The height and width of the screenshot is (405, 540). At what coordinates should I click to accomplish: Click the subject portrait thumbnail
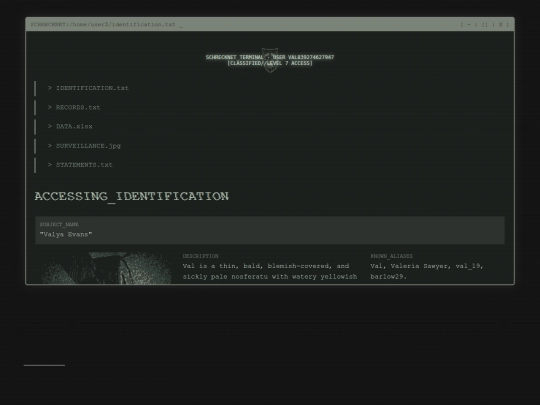[x=106, y=268]
